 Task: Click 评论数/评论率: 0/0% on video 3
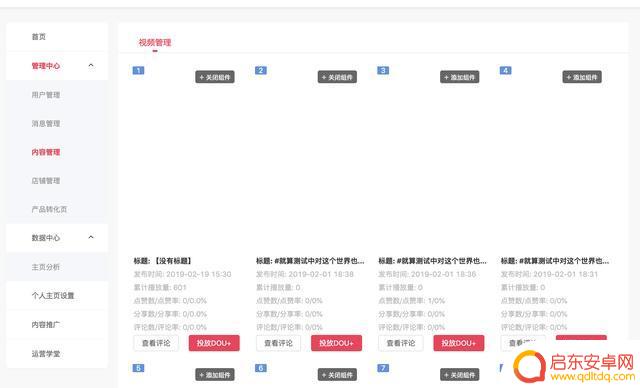click(x=412, y=327)
